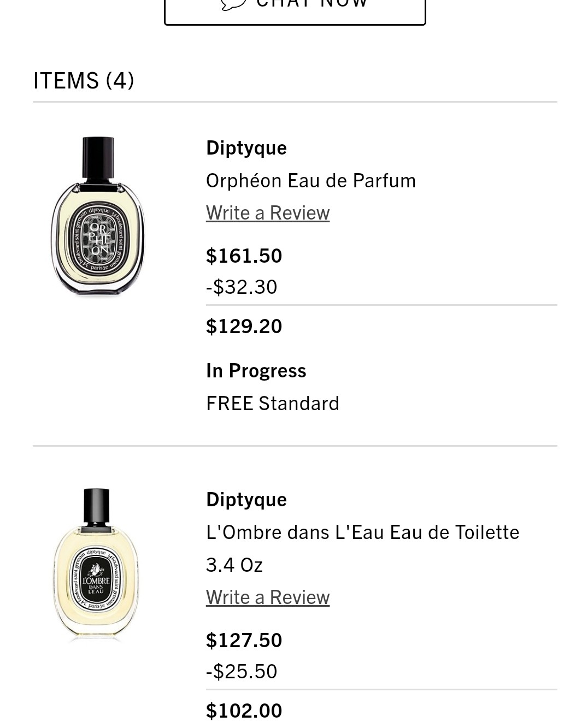
Task: Click the chat bubble icon
Action: pyautogui.click(x=233, y=4)
